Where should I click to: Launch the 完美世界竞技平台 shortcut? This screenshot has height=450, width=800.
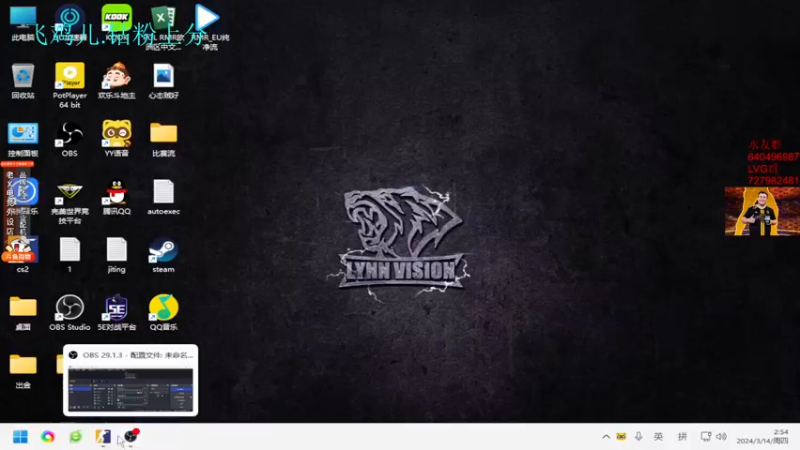tap(70, 203)
